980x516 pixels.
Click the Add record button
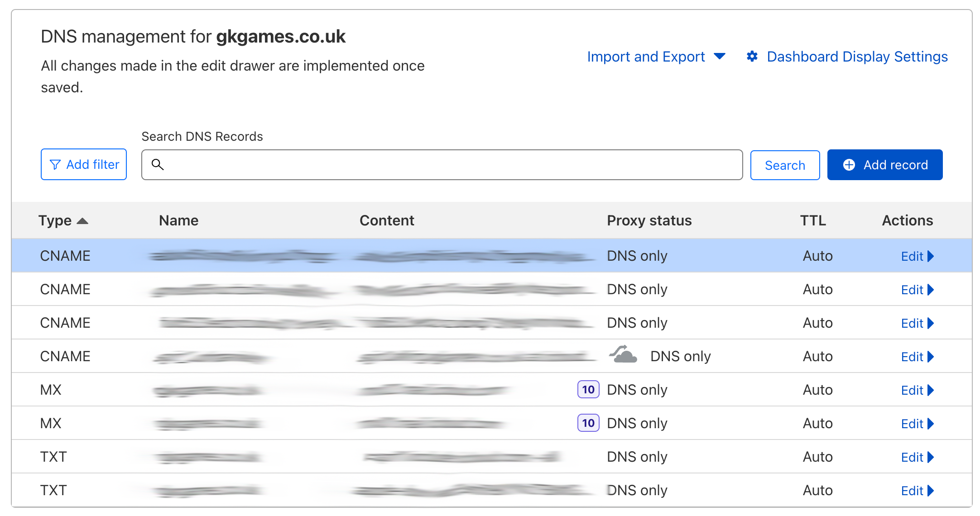(x=885, y=164)
